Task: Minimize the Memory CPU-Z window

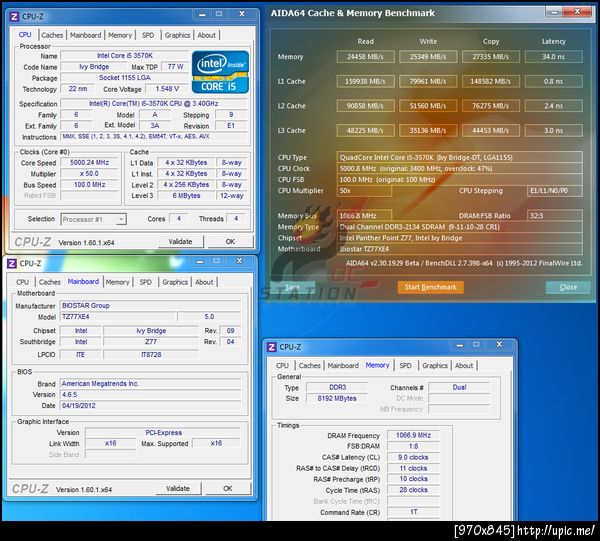Action: point(460,345)
